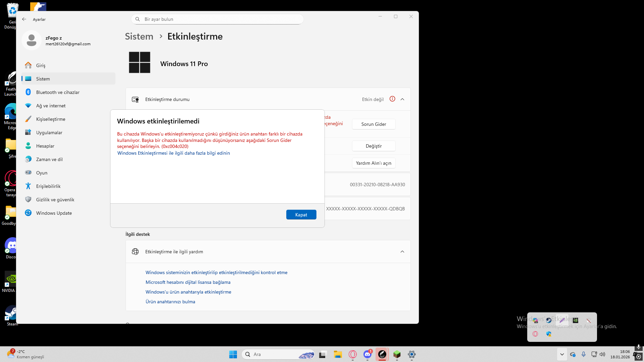The width and height of the screenshot is (644, 362).
Task: Collapse the Etkinleştirme durumu section
Action: pos(402,99)
